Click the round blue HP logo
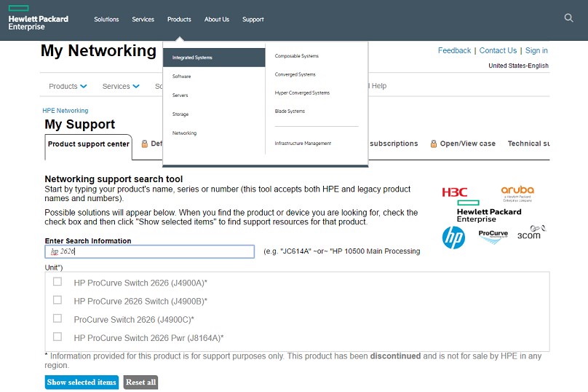The width and height of the screenshot is (588, 392). [x=453, y=238]
